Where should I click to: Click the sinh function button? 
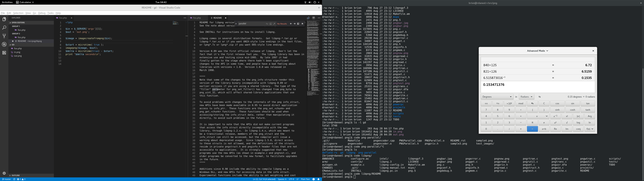click(x=557, y=110)
